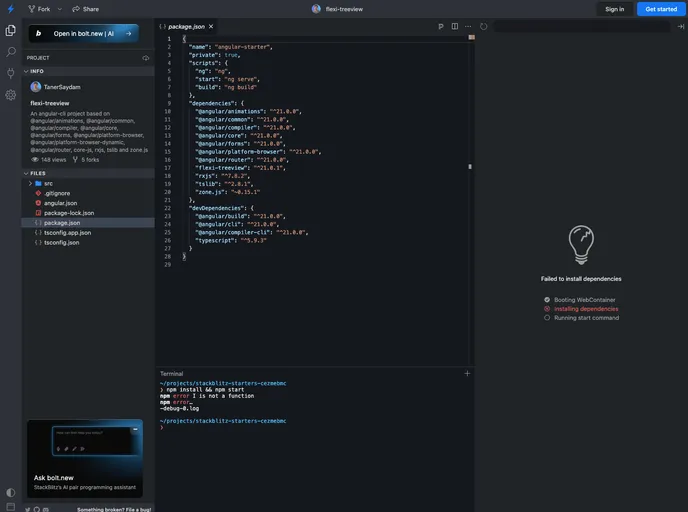Image resolution: width=688 pixels, height=512 pixels.
Task: Reload the preview with refresh icon
Action: [x=484, y=26]
